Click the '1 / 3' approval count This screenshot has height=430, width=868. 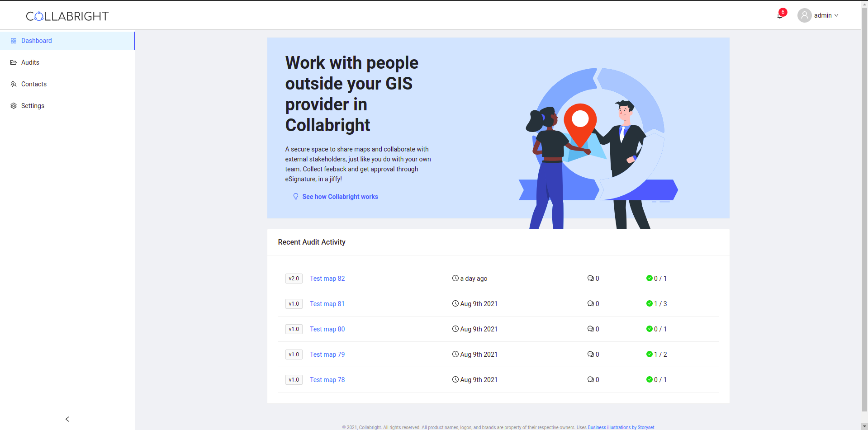[660, 304]
